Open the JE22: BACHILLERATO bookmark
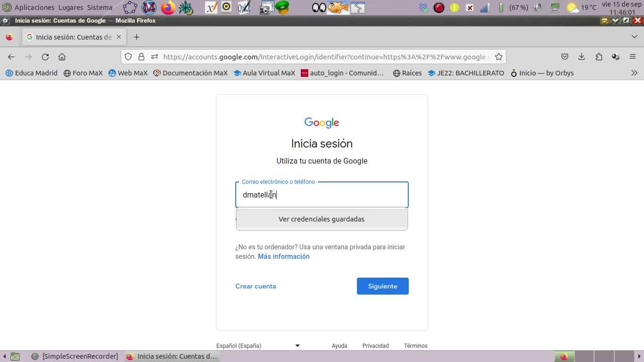The width and height of the screenshot is (644, 362). pyautogui.click(x=466, y=73)
